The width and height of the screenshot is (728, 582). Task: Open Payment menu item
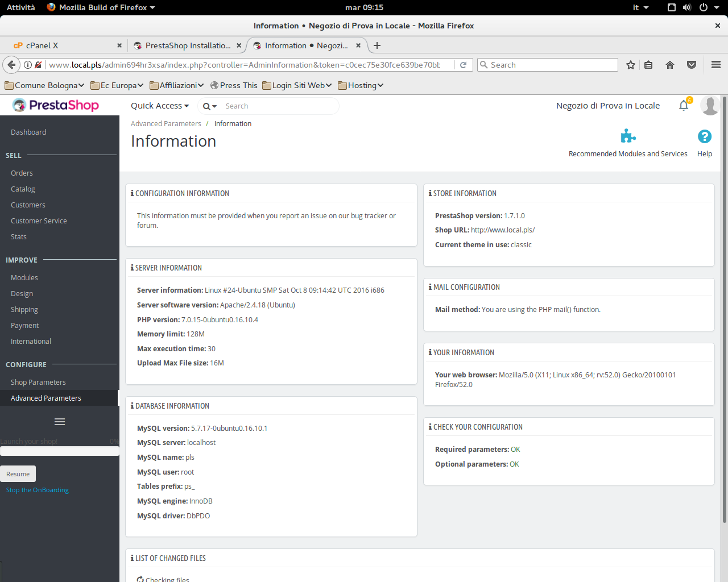click(x=25, y=325)
